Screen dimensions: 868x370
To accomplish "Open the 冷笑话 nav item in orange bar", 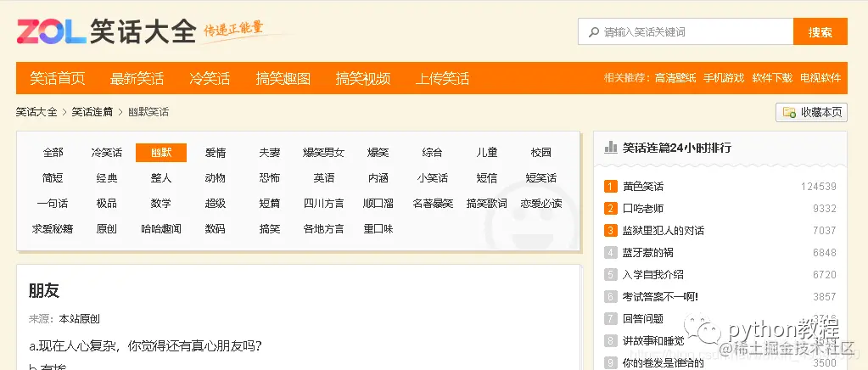I will [x=210, y=78].
